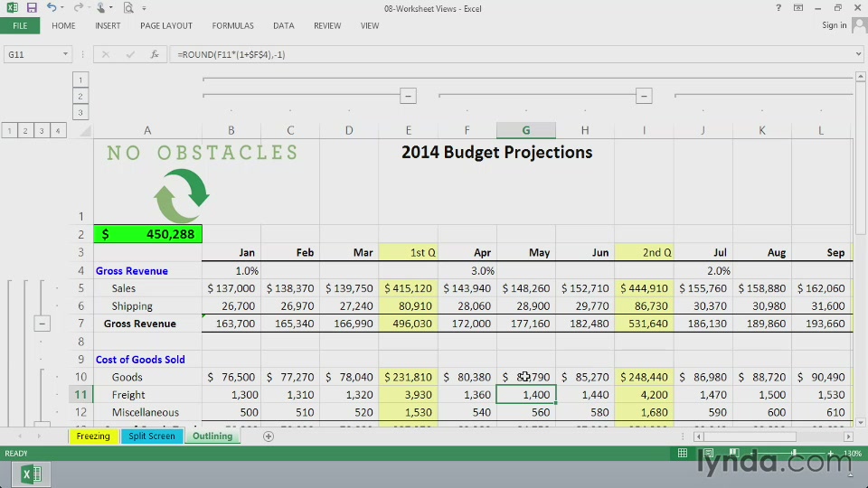Click the horizontal scrollbar right arrow
The image size is (868, 488).
coord(848,436)
